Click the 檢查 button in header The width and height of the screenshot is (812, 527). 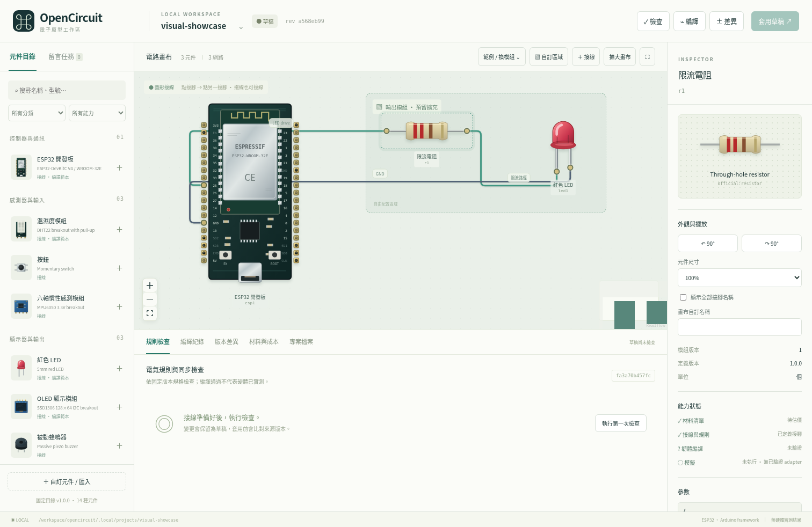click(653, 21)
